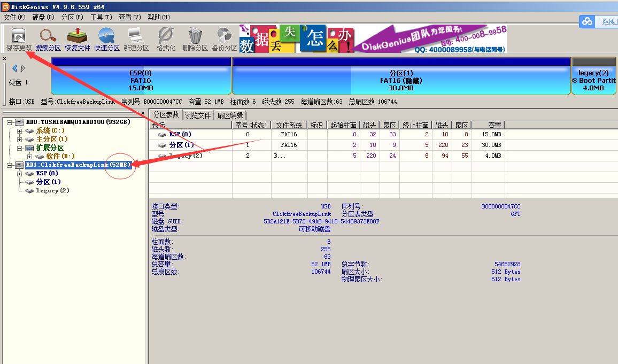The width and height of the screenshot is (618, 364).
Task: Select the 分区(1) row in partition table
Action: click(327, 145)
